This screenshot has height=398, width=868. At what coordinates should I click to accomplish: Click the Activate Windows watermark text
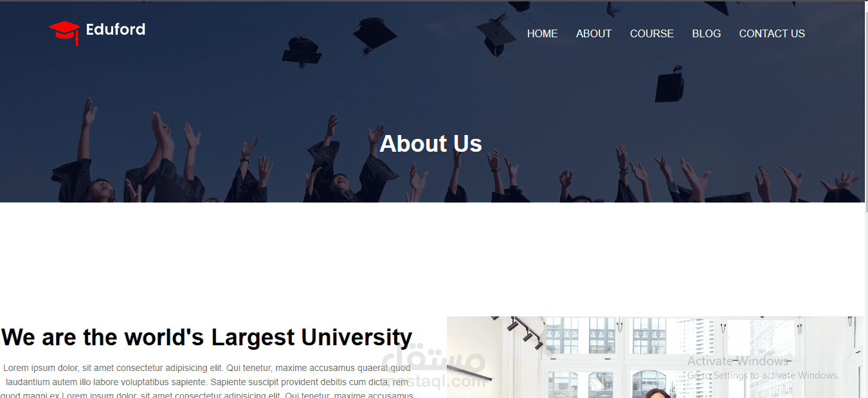click(x=737, y=361)
